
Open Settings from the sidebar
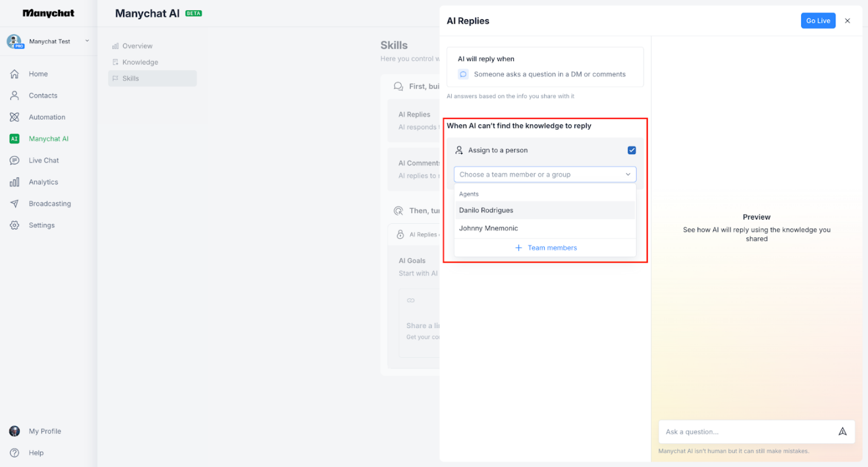tap(41, 225)
